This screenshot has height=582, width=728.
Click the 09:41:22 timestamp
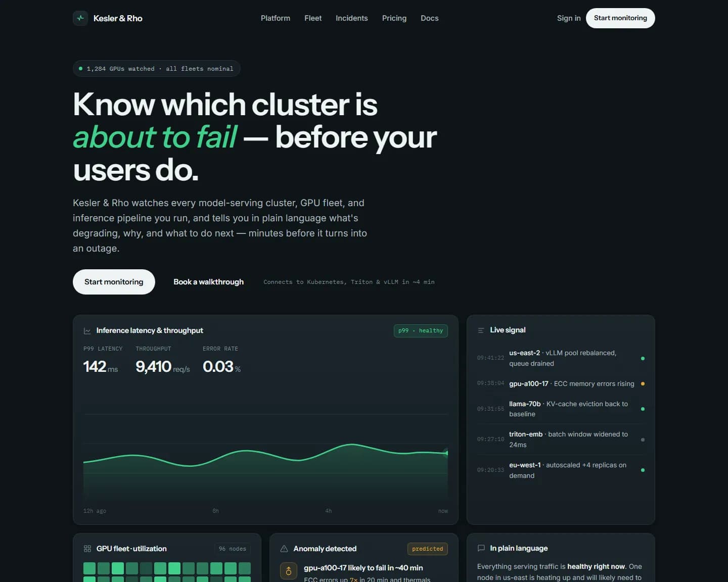[x=490, y=358]
